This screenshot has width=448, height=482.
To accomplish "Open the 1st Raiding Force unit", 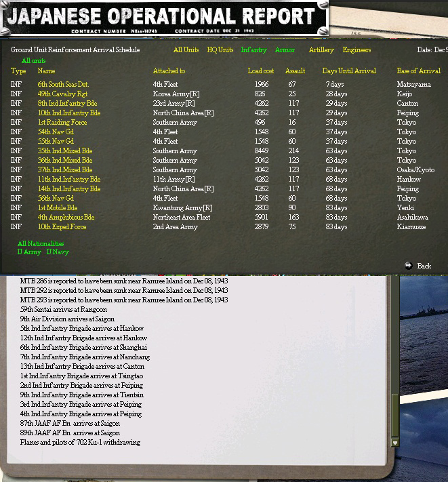I will [62, 122].
